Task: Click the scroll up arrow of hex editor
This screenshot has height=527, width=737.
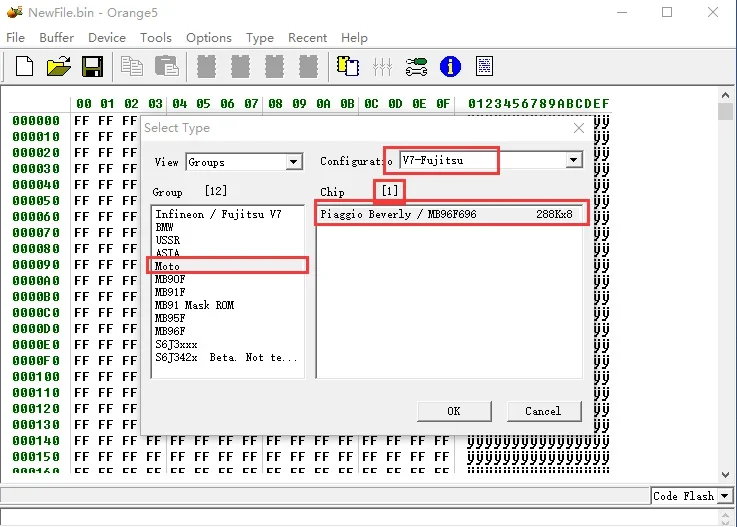Action: pyautogui.click(x=725, y=95)
